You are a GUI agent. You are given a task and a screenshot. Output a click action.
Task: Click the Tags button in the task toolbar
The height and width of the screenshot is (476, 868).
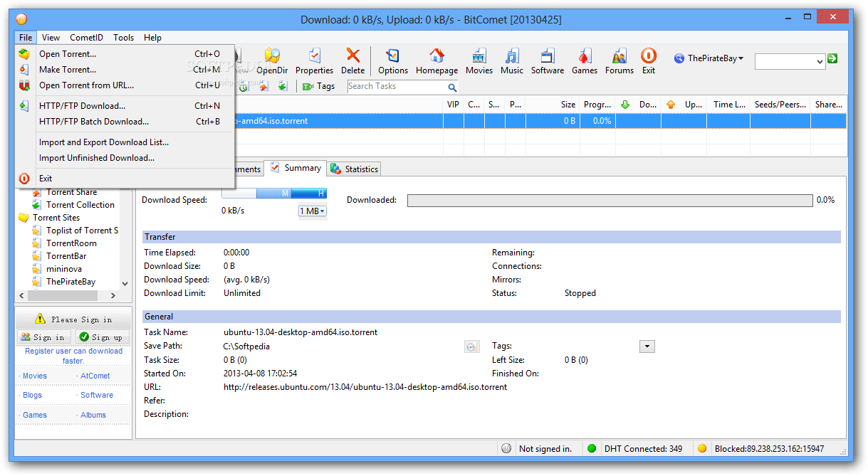(x=318, y=86)
